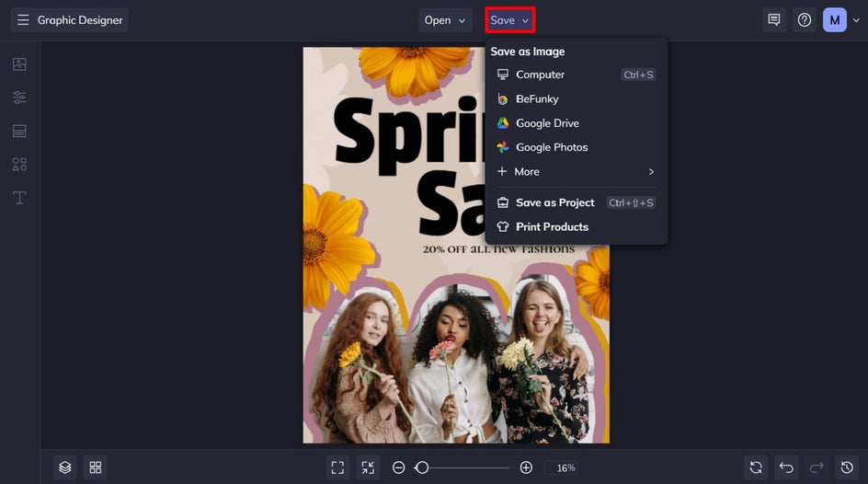Click the Graphic Designer title label
Image resolution: width=868 pixels, height=484 pixels.
tap(80, 20)
